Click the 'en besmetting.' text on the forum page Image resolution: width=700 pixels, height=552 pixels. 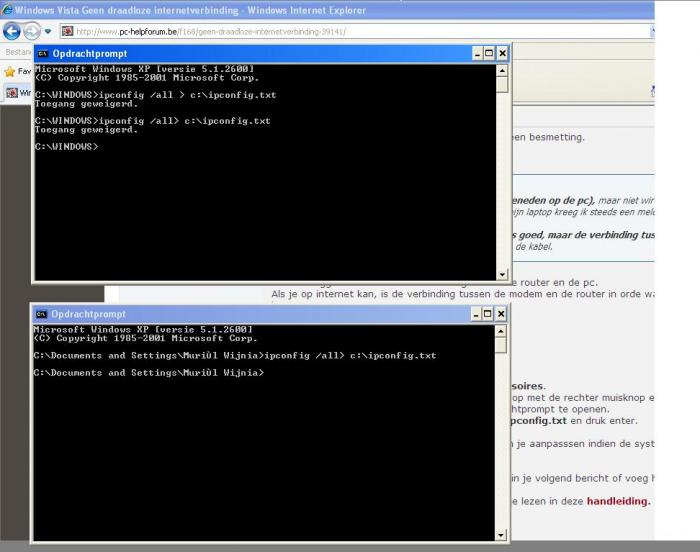pos(548,137)
